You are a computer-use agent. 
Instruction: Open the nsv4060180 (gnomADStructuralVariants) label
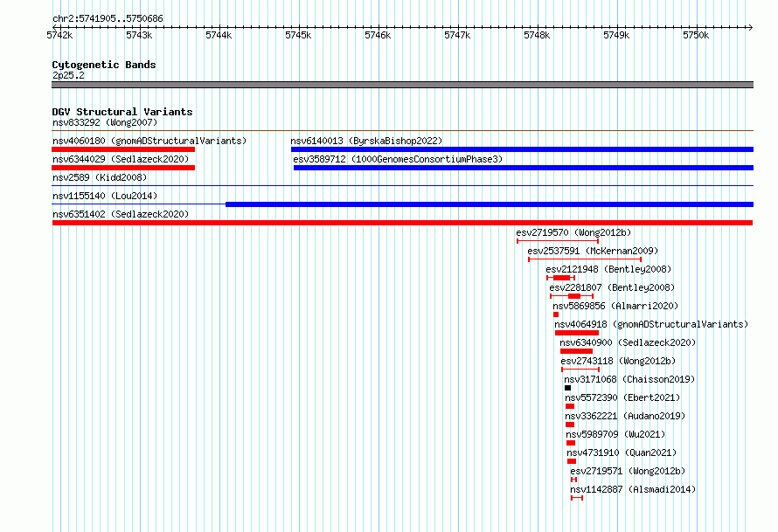pyautogui.click(x=149, y=141)
